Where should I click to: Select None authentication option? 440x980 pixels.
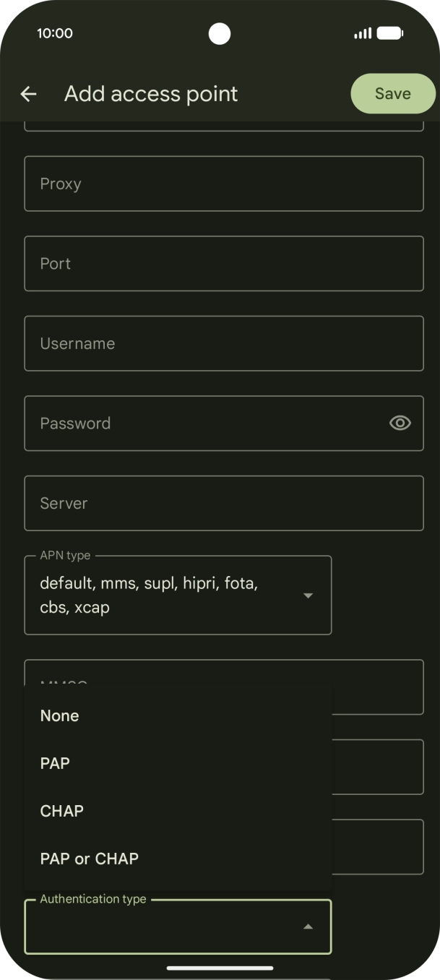[x=59, y=715]
